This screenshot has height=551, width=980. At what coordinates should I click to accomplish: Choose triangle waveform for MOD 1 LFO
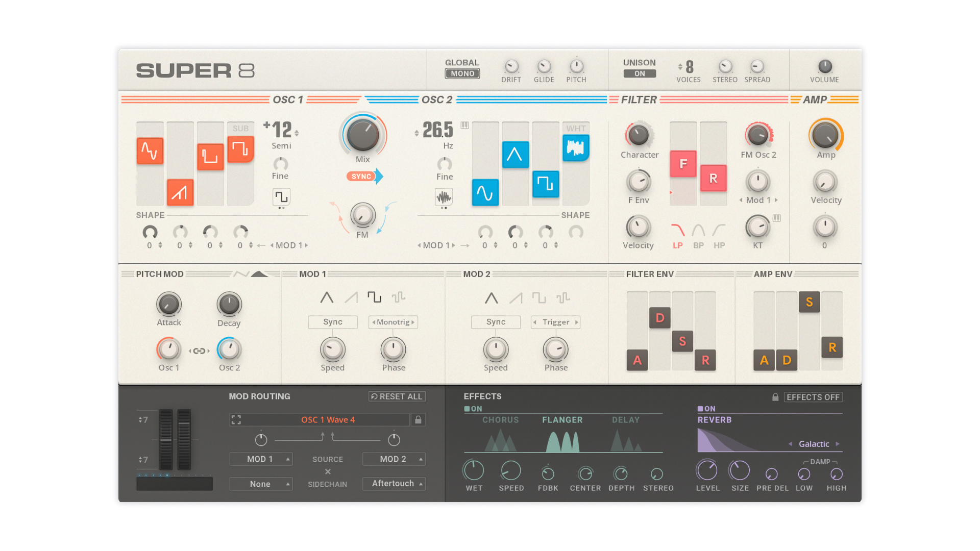click(x=327, y=297)
